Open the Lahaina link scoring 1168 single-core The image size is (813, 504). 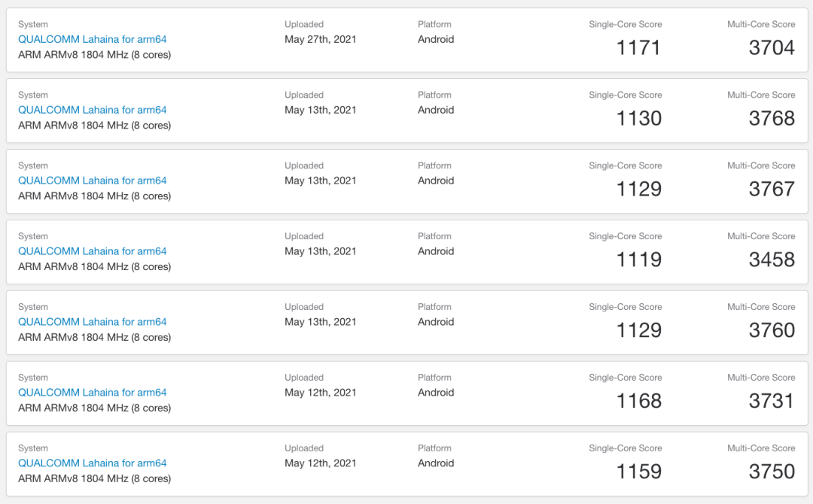click(x=93, y=393)
